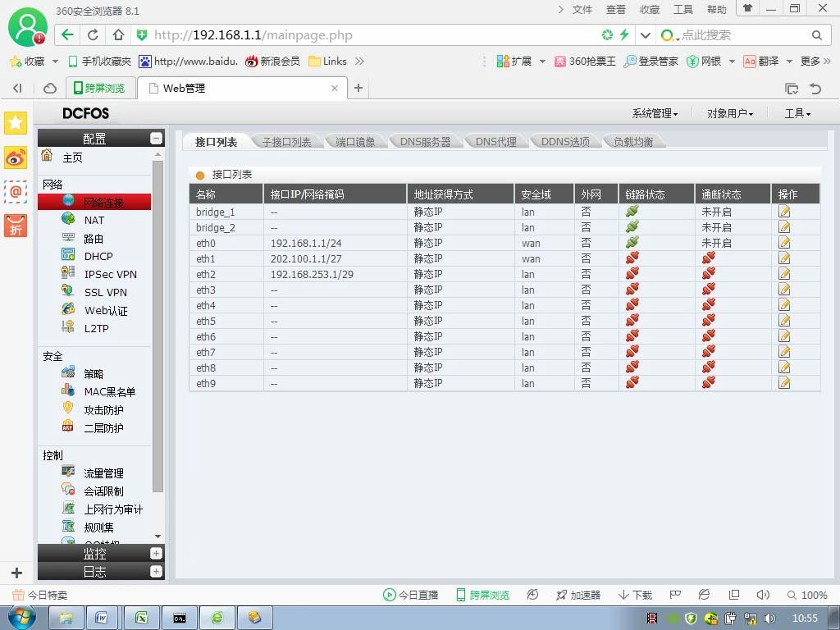Switch to the DNS代理 tab
840x630 pixels.
495,142
